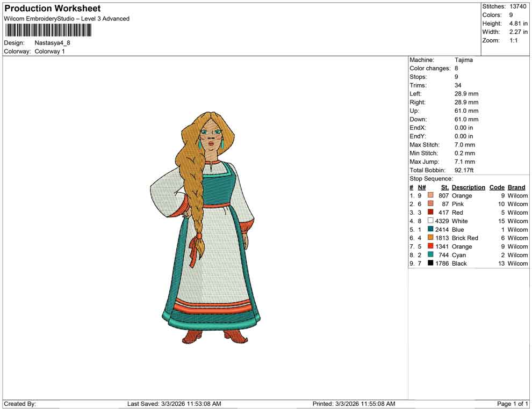This screenshot has width=532, height=409.
Task: Click the Black 1786 color swatch
Action: click(430, 263)
